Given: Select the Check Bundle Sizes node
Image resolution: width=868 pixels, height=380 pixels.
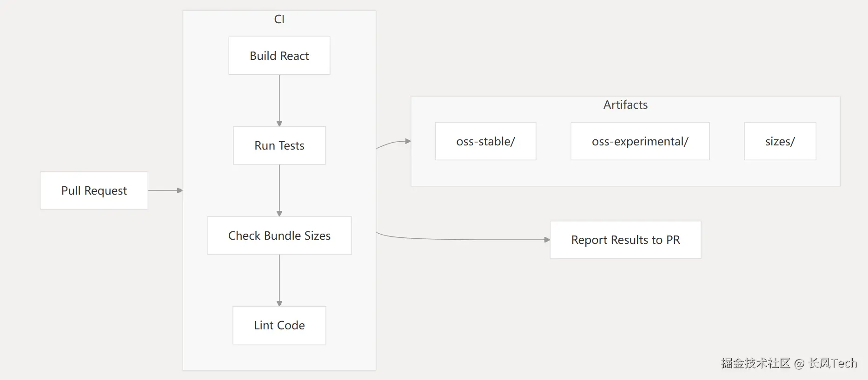Looking at the screenshot, I should [279, 236].
